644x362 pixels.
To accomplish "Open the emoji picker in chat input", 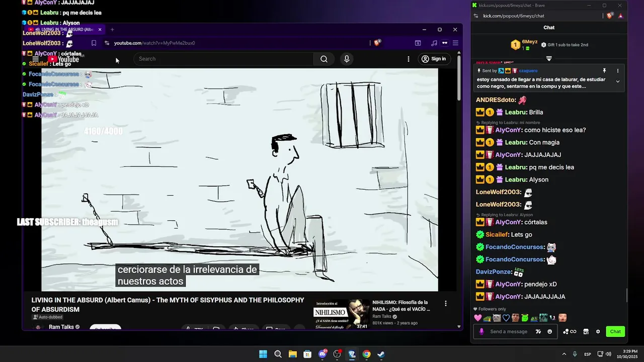I will (x=549, y=331).
